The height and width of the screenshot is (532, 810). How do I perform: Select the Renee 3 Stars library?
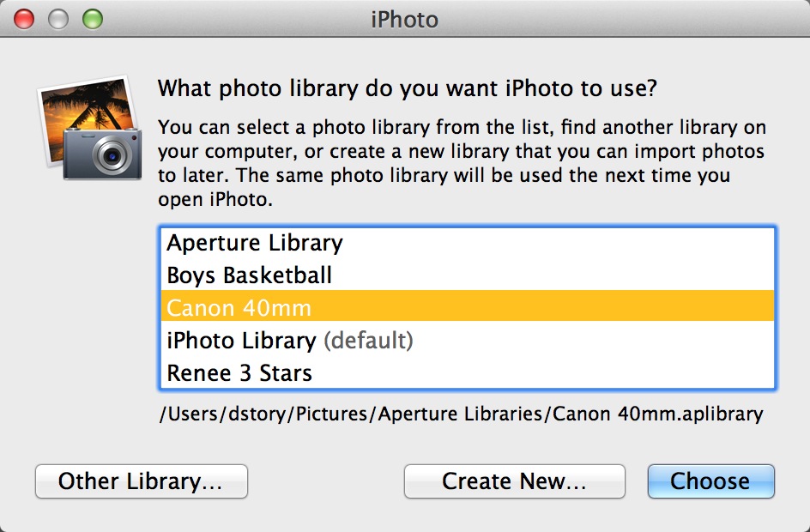coord(239,373)
